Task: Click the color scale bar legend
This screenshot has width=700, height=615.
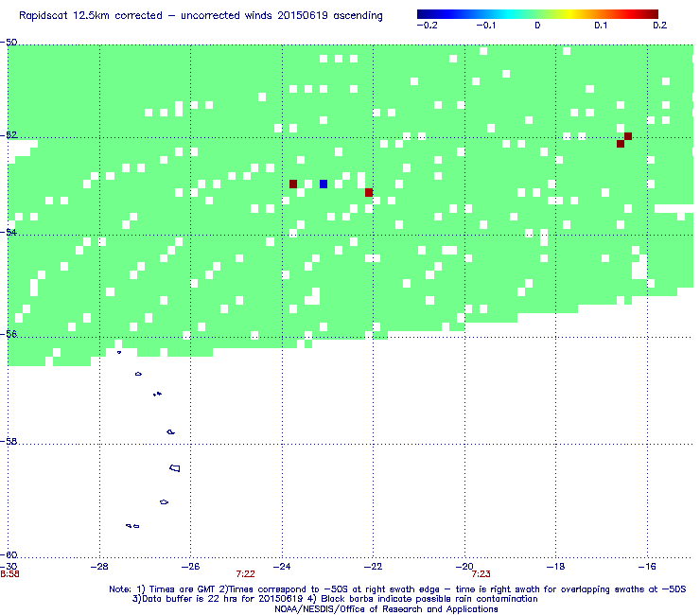Action: (537, 14)
